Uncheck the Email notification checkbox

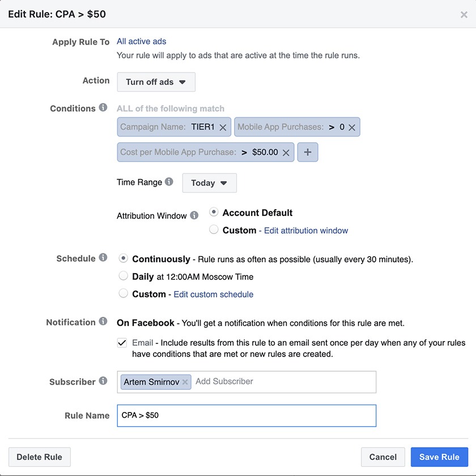click(x=122, y=342)
